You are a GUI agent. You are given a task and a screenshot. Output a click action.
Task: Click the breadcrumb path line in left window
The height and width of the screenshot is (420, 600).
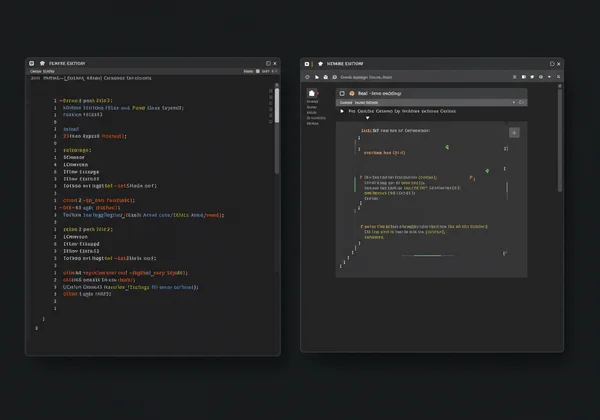[x=91, y=78]
